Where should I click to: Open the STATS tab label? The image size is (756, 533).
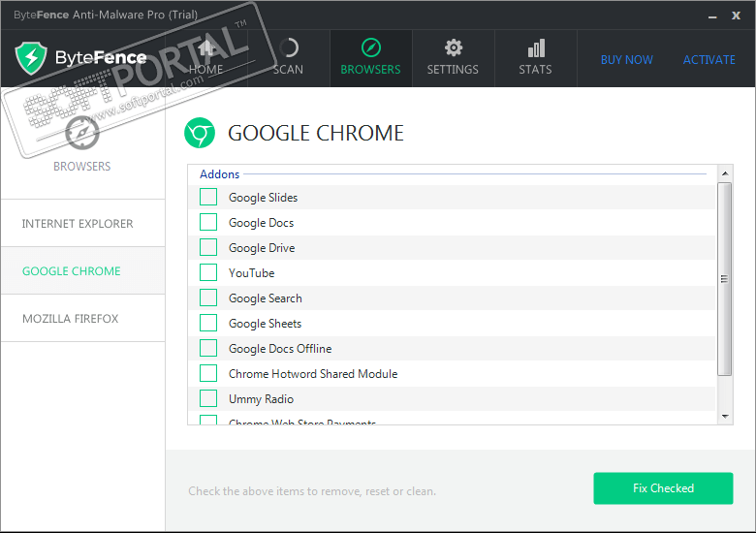tap(536, 70)
